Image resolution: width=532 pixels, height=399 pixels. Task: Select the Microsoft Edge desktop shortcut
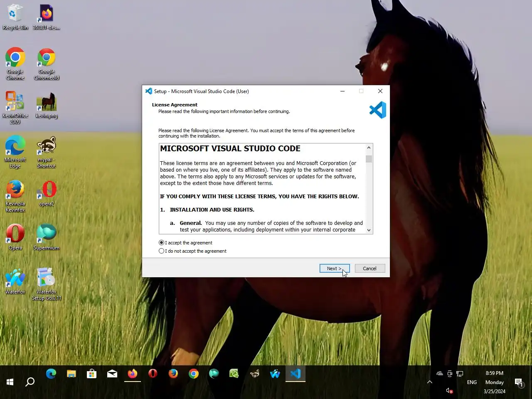[x=15, y=152]
